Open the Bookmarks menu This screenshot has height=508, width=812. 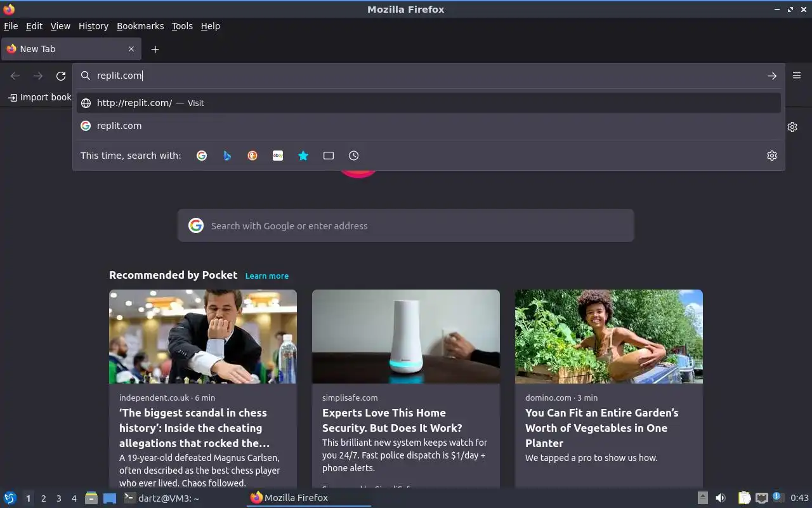pos(140,26)
